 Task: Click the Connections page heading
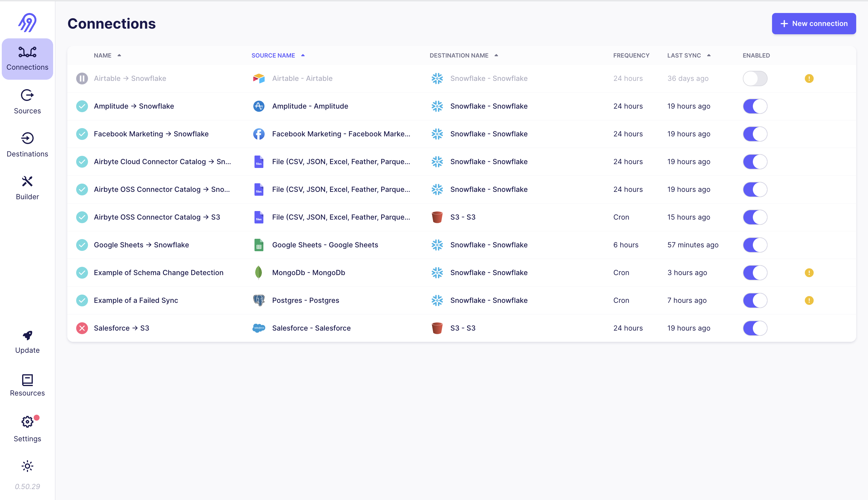[x=112, y=24]
